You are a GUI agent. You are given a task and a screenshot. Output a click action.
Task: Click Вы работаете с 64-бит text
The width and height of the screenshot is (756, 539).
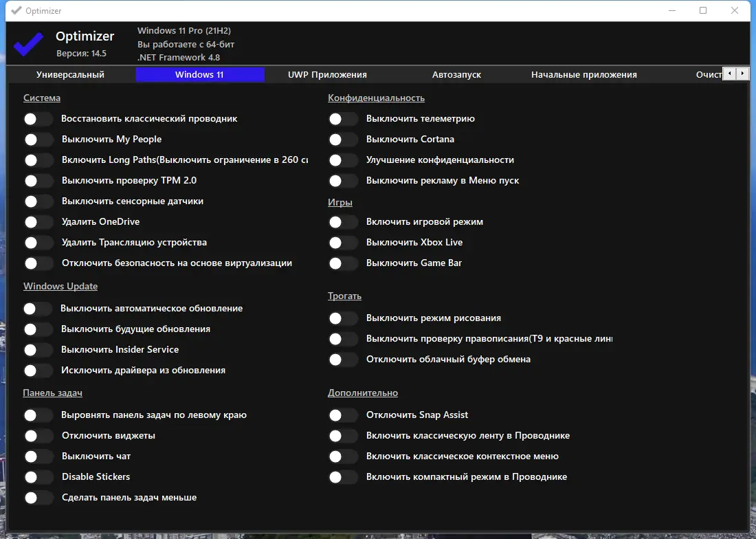(x=186, y=45)
